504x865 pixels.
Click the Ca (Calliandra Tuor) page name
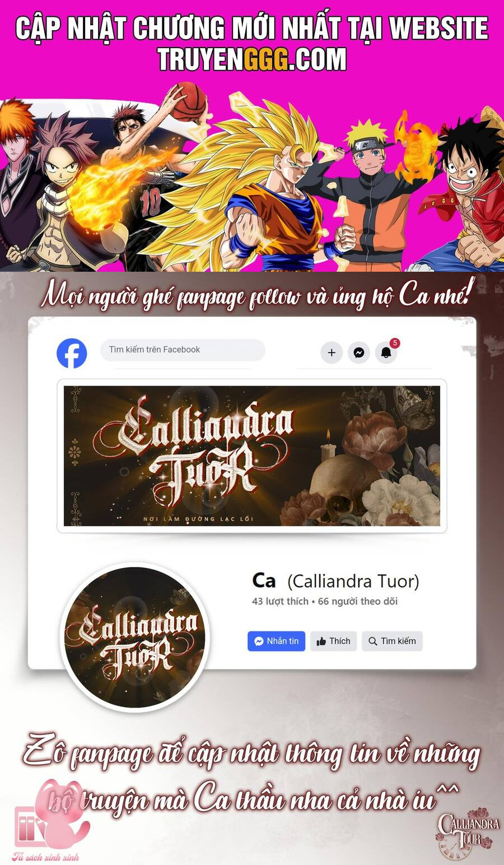click(x=335, y=581)
